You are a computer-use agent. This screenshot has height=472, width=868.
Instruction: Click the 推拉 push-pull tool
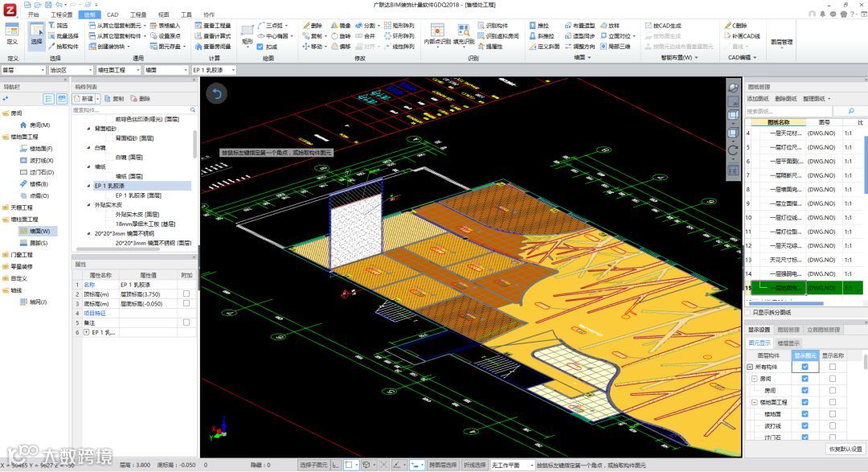pos(539,26)
